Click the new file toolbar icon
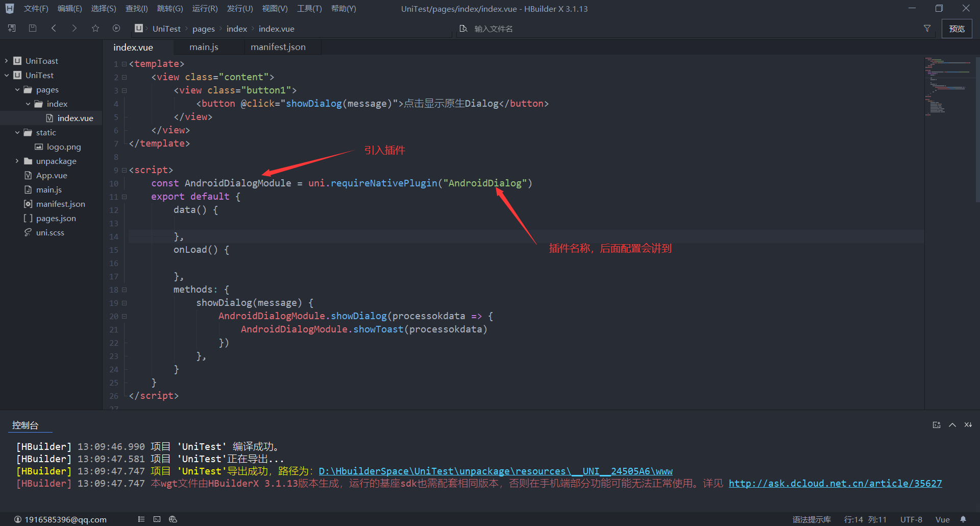This screenshot has width=980, height=526. (12, 29)
